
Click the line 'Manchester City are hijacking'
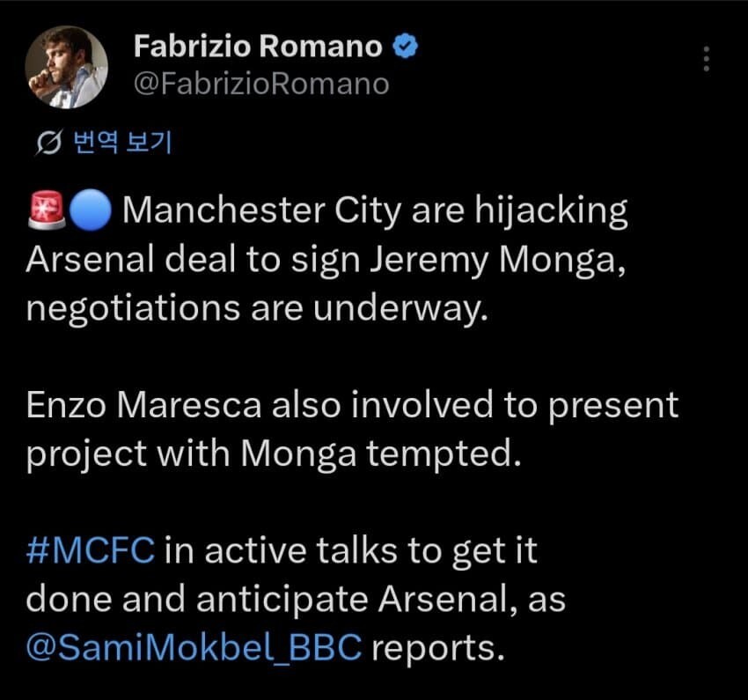pyautogui.click(x=375, y=210)
